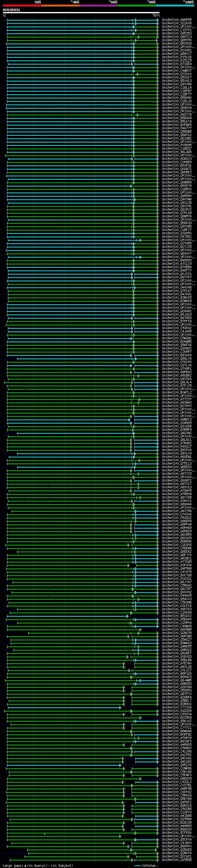Select hit label UniRef100_A7S1I9

(x=177, y=264)
